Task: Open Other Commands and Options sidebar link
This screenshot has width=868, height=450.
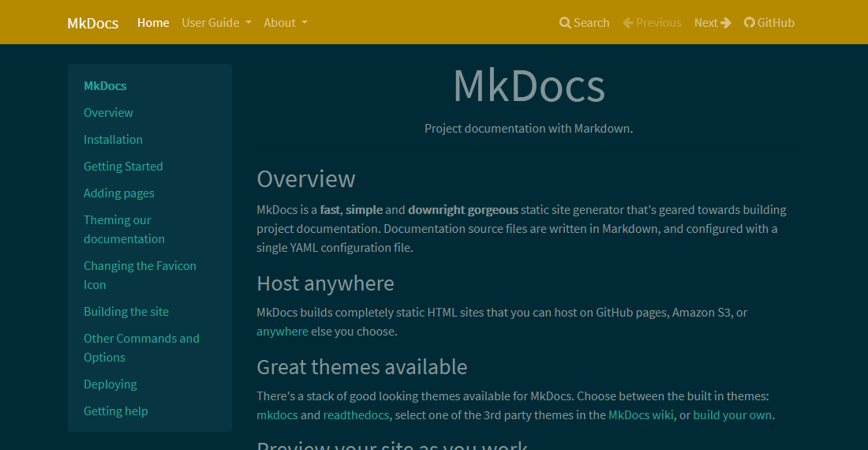Action: [x=142, y=347]
